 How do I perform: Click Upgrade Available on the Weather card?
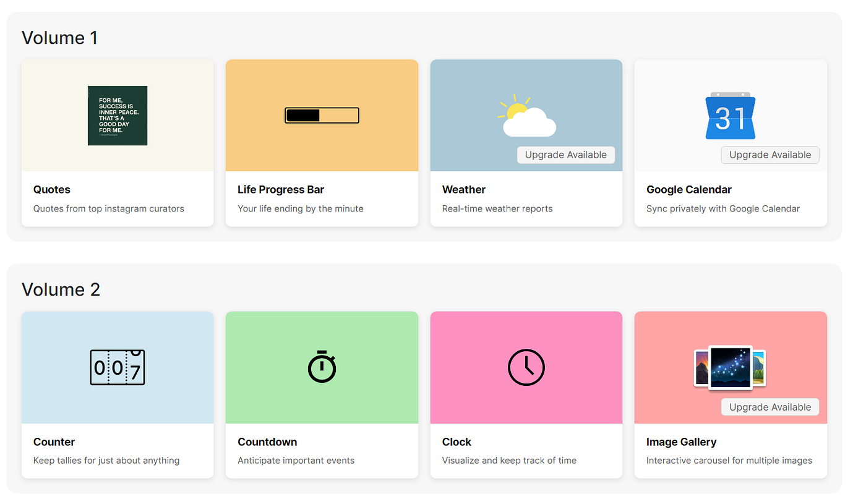click(x=565, y=155)
